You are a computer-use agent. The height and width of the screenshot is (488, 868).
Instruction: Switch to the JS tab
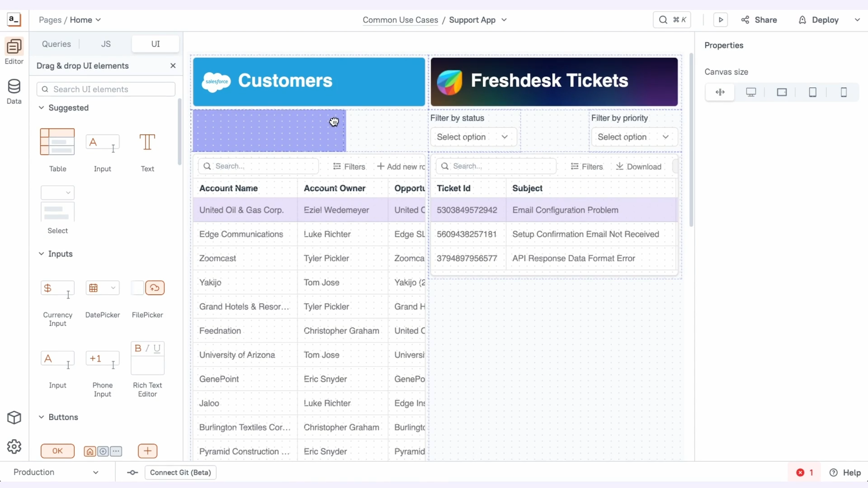pyautogui.click(x=106, y=44)
